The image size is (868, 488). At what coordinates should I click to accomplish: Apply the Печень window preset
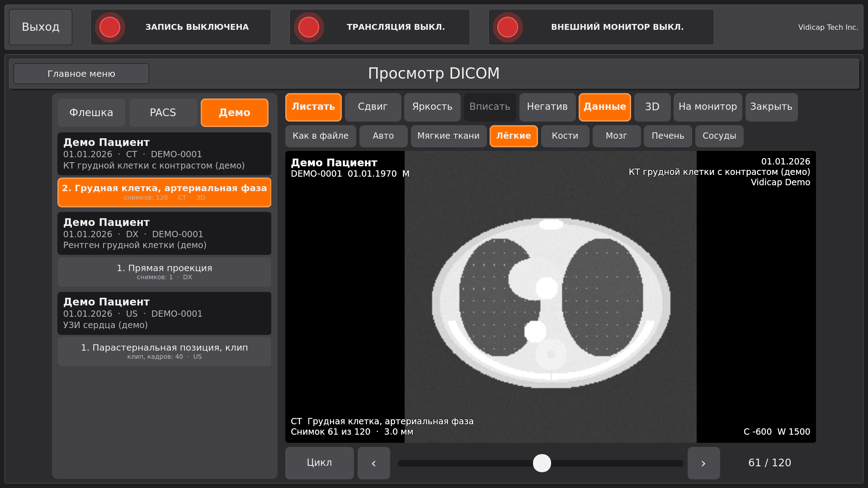click(668, 136)
